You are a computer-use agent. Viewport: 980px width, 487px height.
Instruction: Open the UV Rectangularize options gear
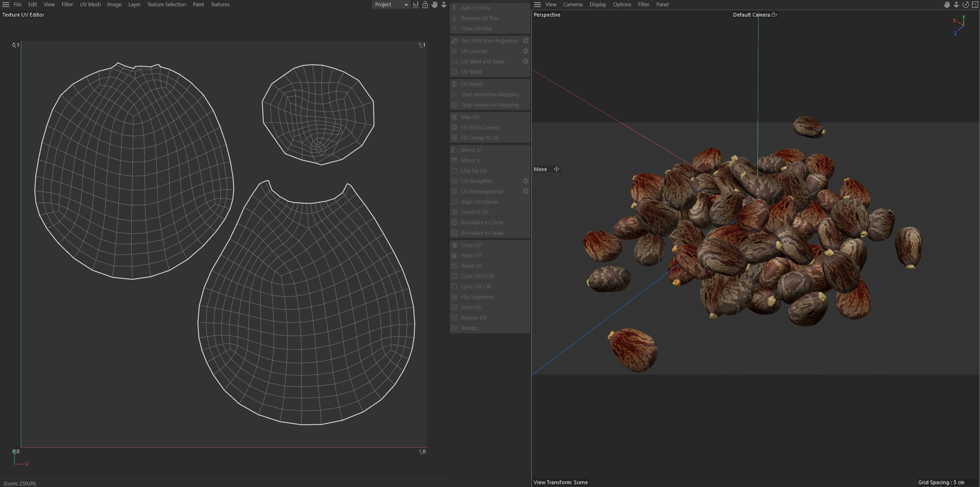(x=525, y=191)
